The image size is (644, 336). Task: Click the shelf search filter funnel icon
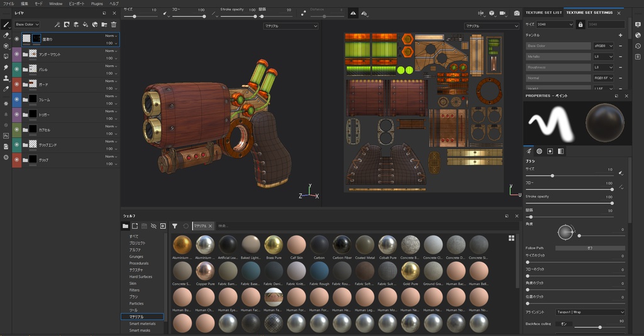click(175, 225)
